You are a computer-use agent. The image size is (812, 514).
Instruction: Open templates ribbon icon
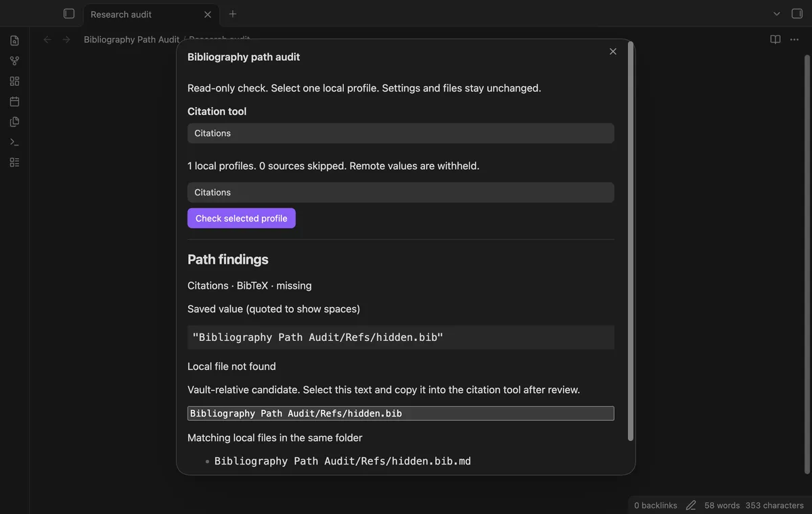pos(14,122)
